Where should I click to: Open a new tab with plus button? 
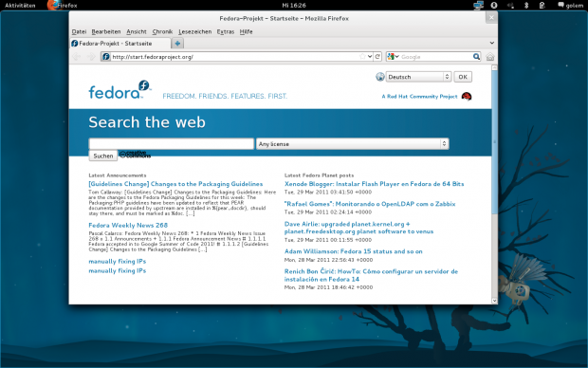coord(177,43)
